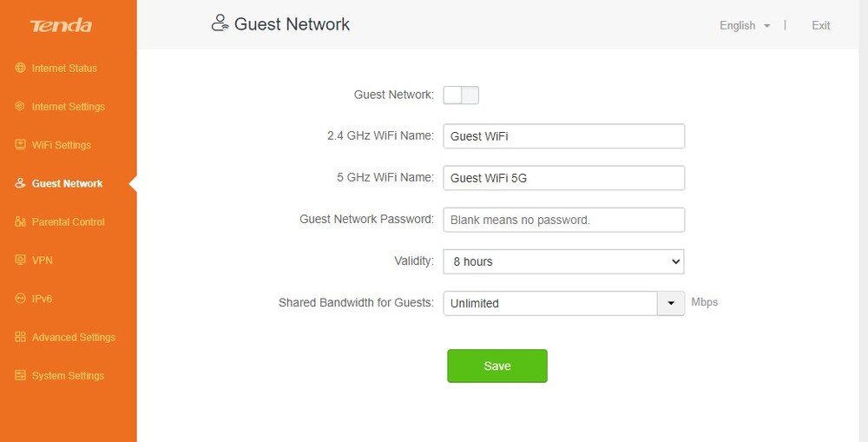Image resolution: width=868 pixels, height=442 pixels.
Task: Click the WiFi Settings monitor icon
Action: [x=21, y=144]
